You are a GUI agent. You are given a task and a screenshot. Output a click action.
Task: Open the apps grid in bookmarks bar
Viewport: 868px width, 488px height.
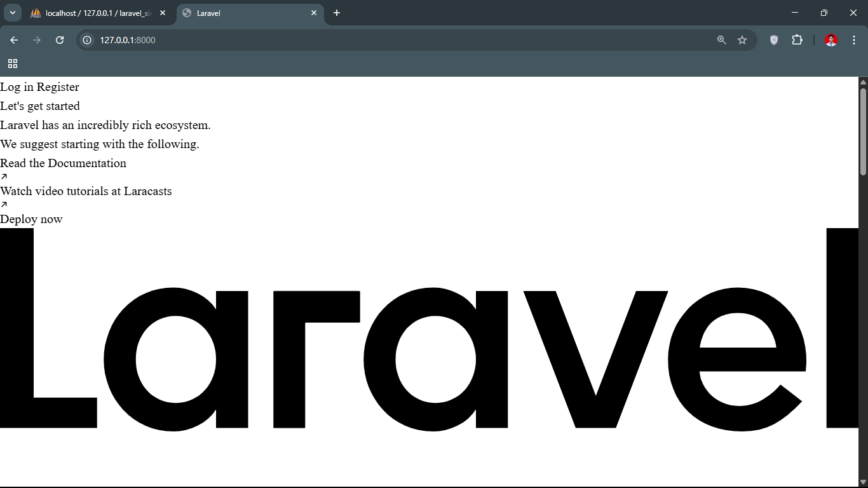[x=13, y=64]
